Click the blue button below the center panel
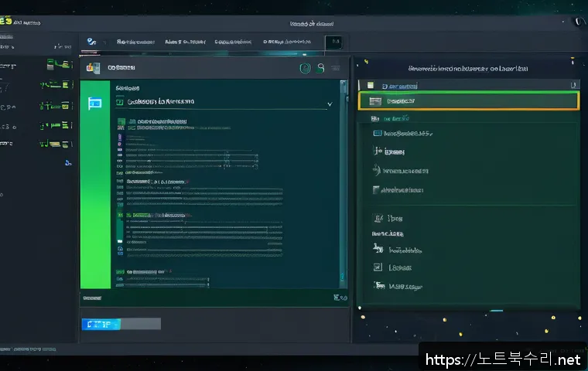The width and height of the screenshot is (588, 371). click(99, 324)
